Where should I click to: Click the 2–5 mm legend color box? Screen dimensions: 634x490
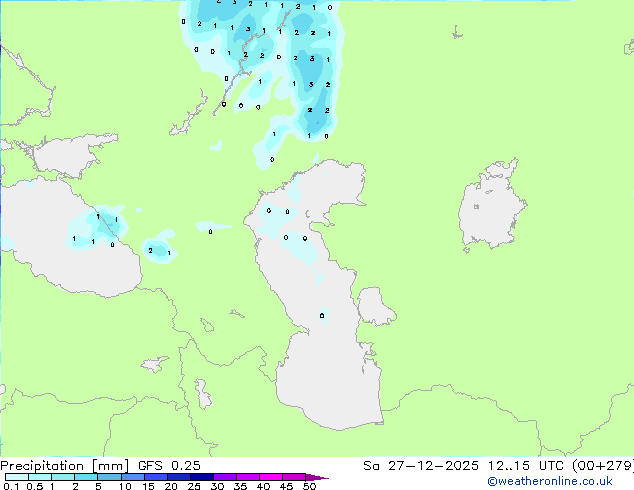click(86, 477)
